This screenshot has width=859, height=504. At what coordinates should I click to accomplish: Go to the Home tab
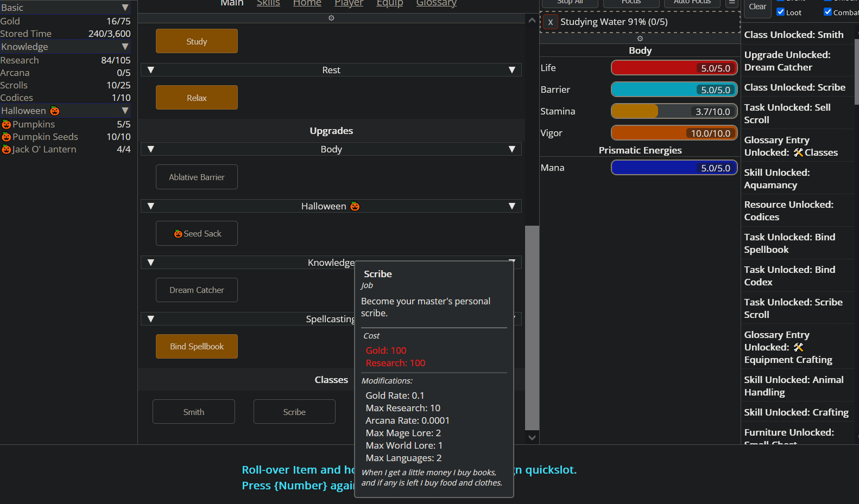(x=307, y=3)
